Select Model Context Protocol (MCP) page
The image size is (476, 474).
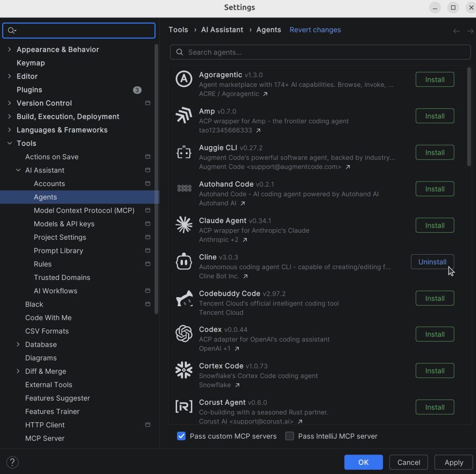[x=84, y=211]
